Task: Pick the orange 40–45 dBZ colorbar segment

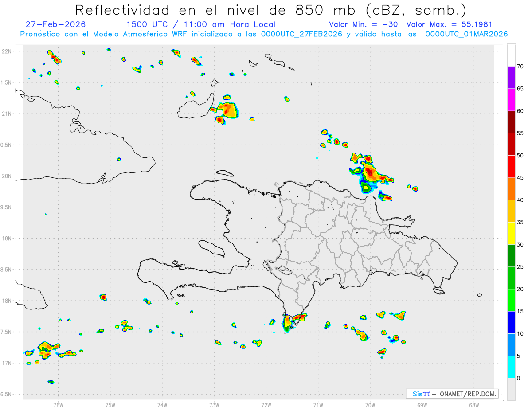Action: 511,189
